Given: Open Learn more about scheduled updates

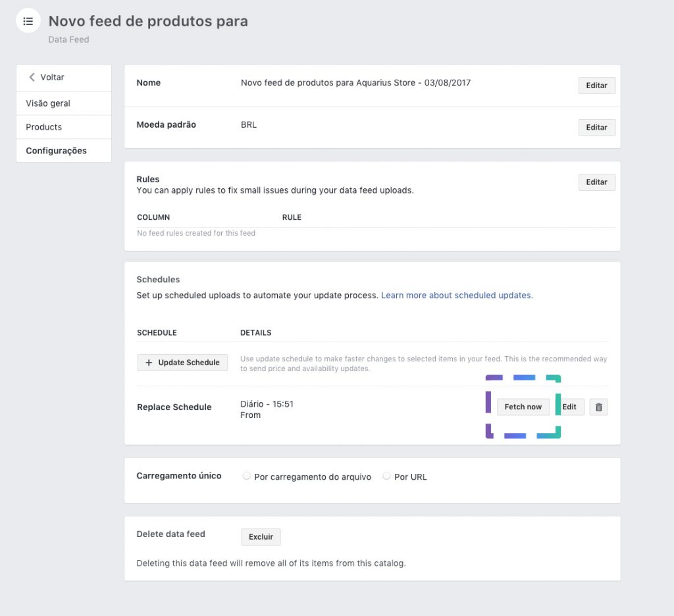Looking at the screenshot, I should tap(457, 295).
